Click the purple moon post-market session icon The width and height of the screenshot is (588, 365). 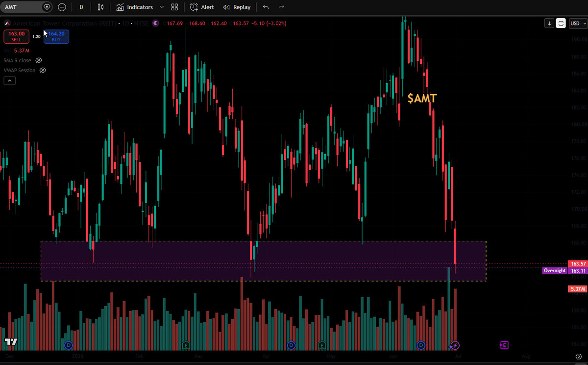[156, 23]
